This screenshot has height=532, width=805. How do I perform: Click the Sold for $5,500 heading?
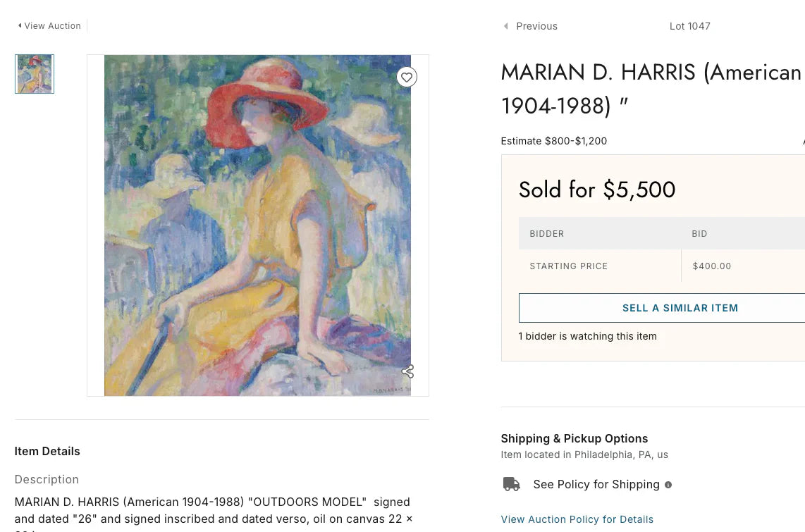[596, 190]
